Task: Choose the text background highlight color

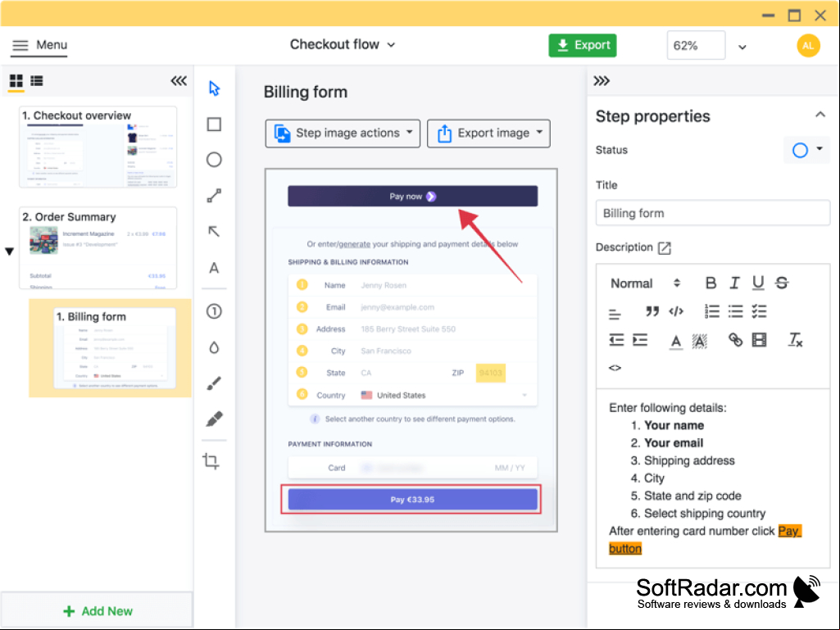Action: [700, 342]
